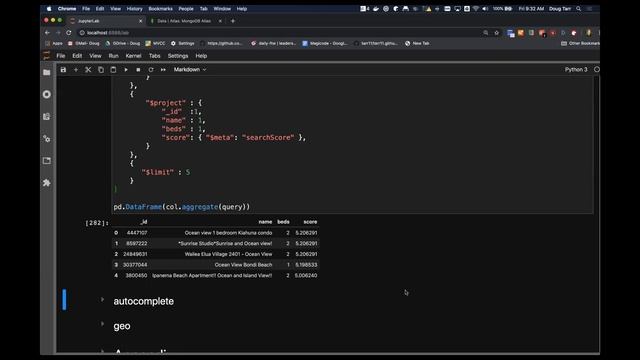This screenshot has width=640, height=360.
Task: Switch to the JupyterLab browser tab
Action: (105, 21)
